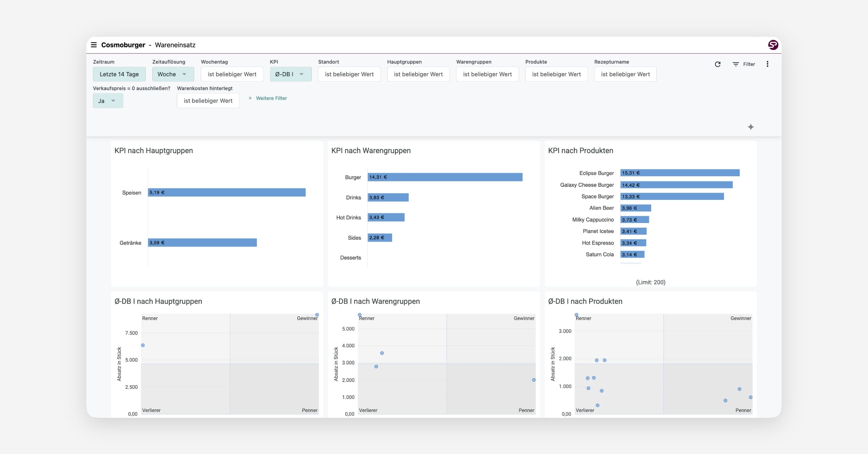Click the Warenkosten hinterlegt filter field

click(208, 101)
